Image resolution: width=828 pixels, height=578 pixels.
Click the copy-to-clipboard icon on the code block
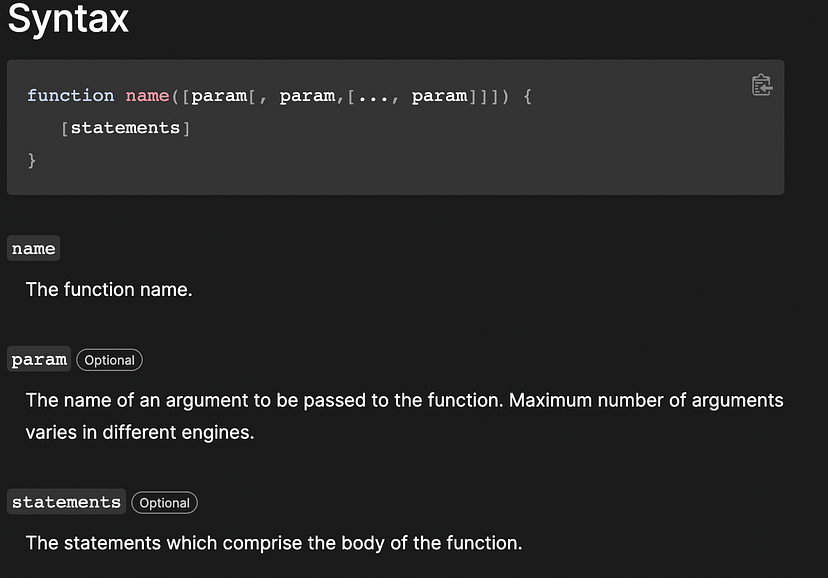tap(761, 85)
